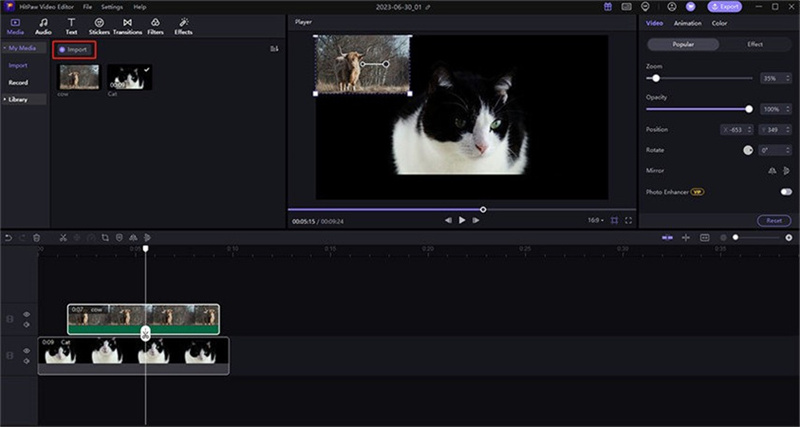800x427 pixels.
Task: Mute the cow track audio
Action: pyautogui.click(x=27, y=324)
